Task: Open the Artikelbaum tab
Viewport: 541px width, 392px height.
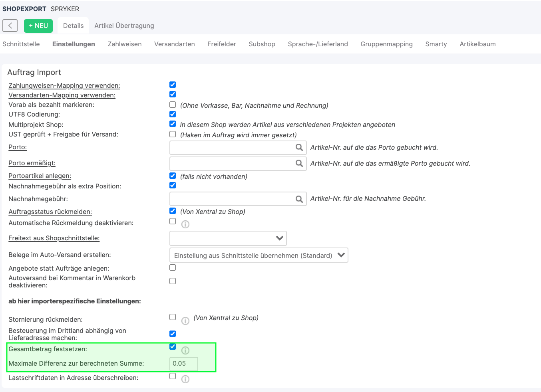Action: click(478, 44)
